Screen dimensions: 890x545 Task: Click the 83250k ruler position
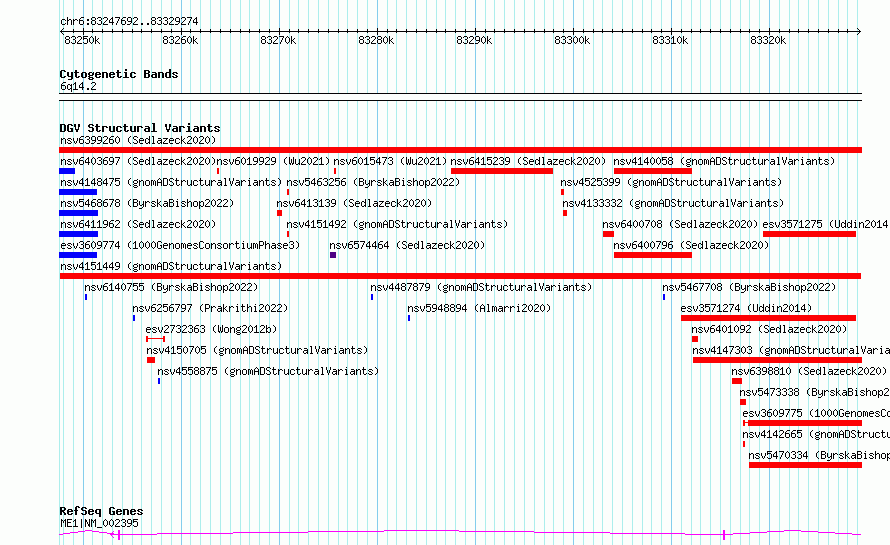(x=82, y=40)
